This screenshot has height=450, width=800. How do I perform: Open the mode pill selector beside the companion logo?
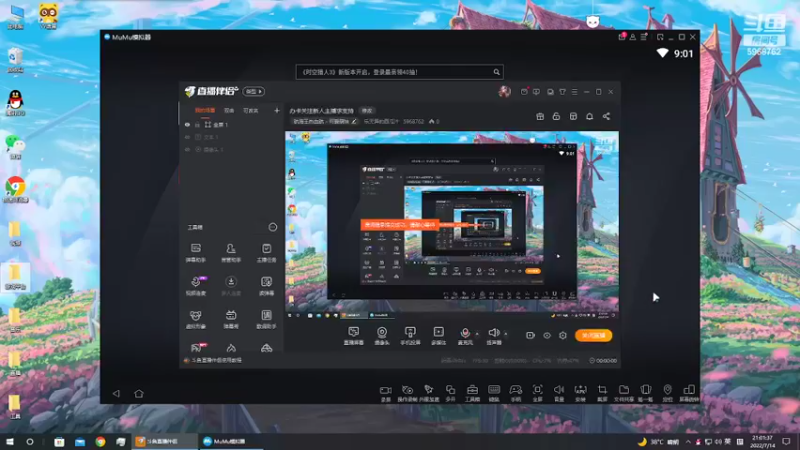point(254,92)
